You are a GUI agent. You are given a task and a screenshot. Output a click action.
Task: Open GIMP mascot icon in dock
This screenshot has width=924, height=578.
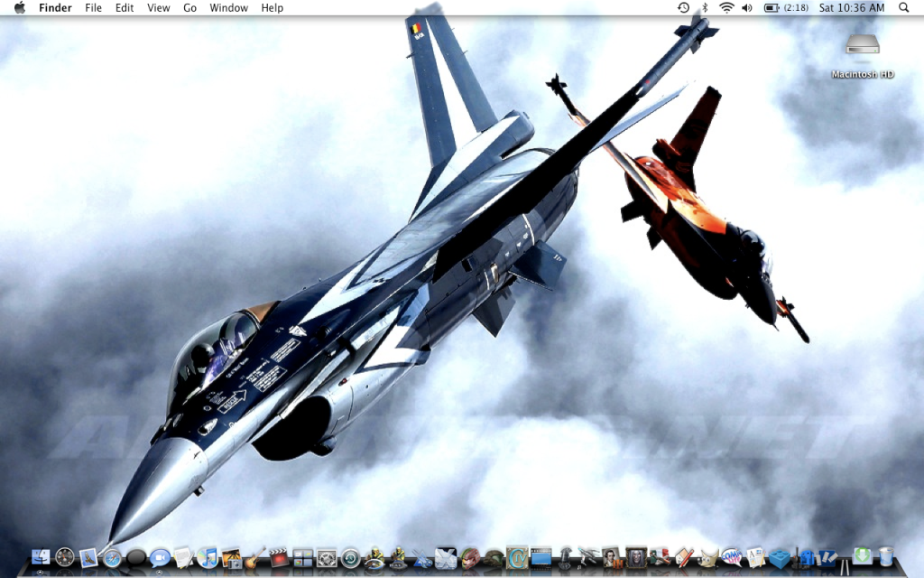(709, 557)
